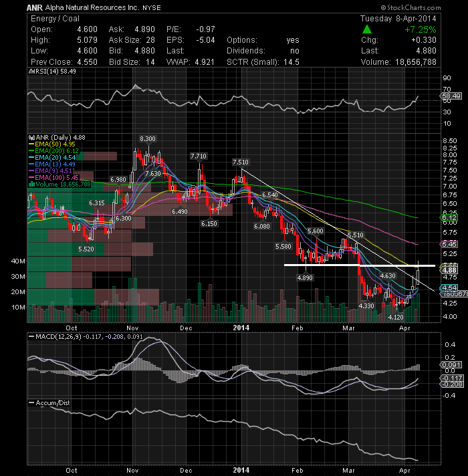
Task: Select the Chg value +0.330
Action: pos(424,40)
